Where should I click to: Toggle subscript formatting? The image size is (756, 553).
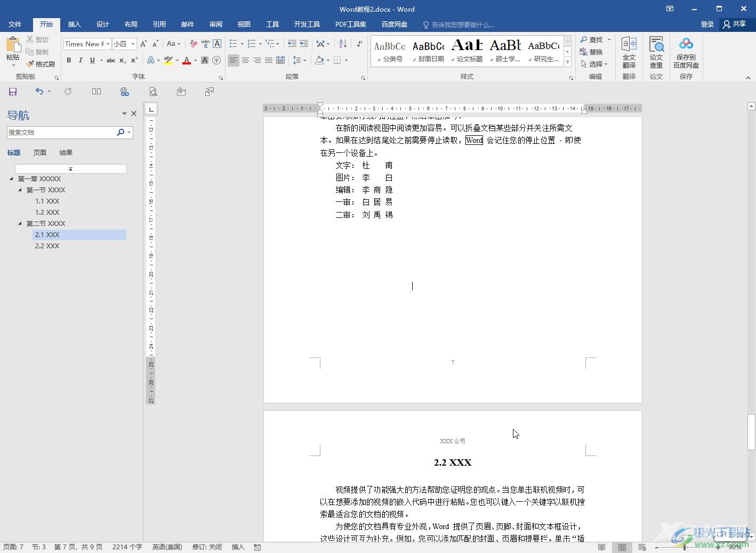123,60
